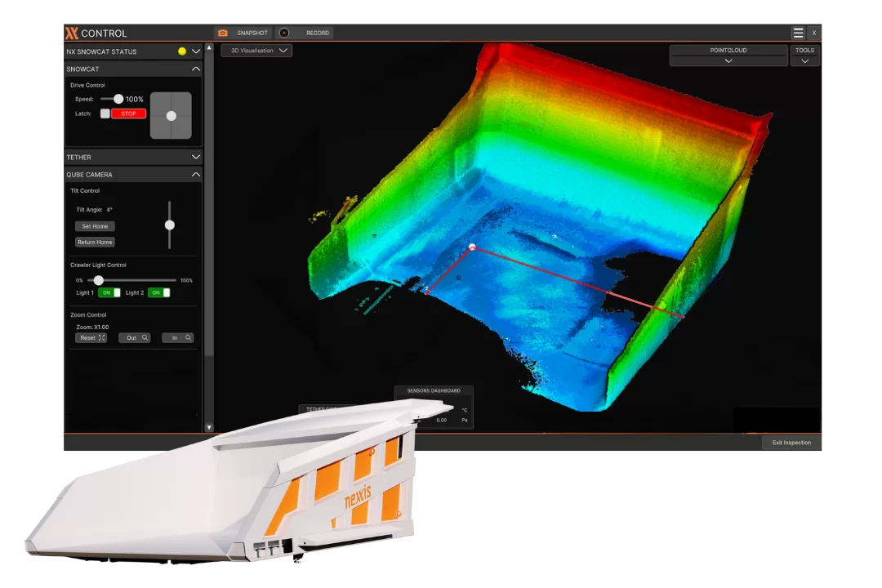Toggle the Light 1 switch
The width and height of the screenshot is (882, 588).
click(x=109, y=292)
